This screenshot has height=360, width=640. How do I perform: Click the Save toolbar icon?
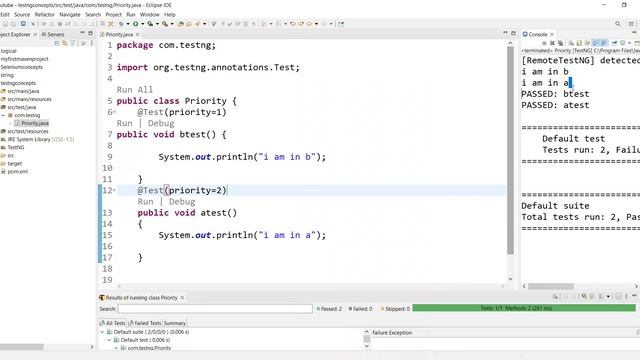tap(5, 24)
